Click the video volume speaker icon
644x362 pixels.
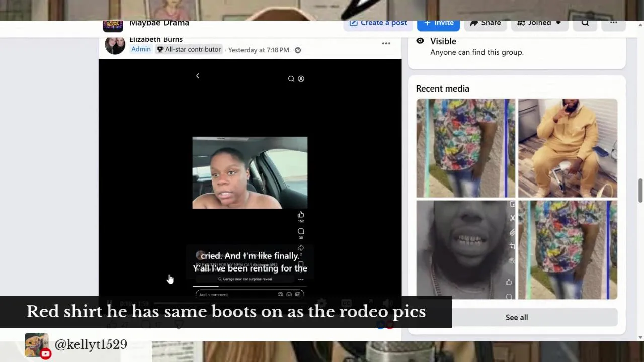[387, 303]
